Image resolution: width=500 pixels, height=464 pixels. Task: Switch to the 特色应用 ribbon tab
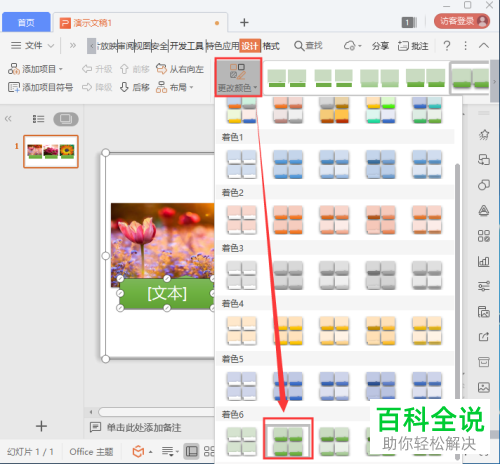click(x=222, y=46)
